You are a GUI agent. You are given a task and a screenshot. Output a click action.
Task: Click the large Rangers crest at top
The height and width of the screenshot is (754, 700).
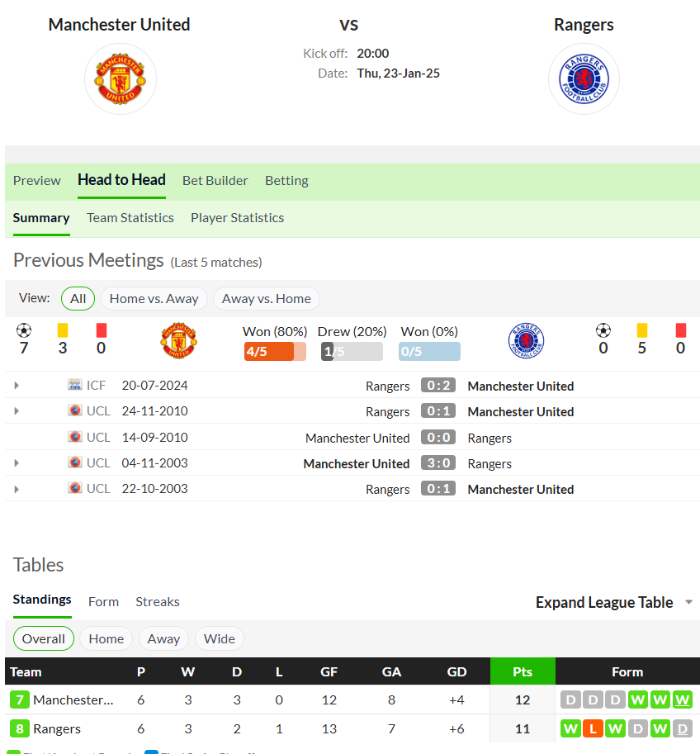[584, 78]
